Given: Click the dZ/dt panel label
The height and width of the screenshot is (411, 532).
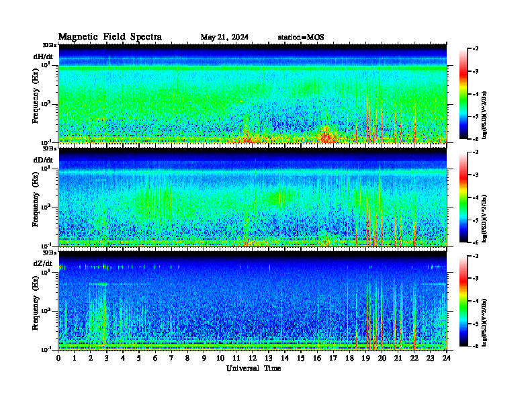Looking at the screenshot, I should [43, 263].
